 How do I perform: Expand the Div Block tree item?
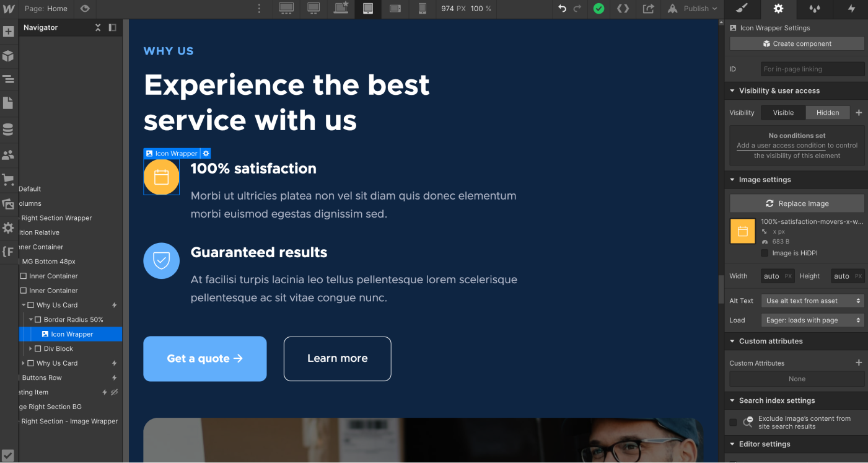pyautogui.click(x=30, y=349)
